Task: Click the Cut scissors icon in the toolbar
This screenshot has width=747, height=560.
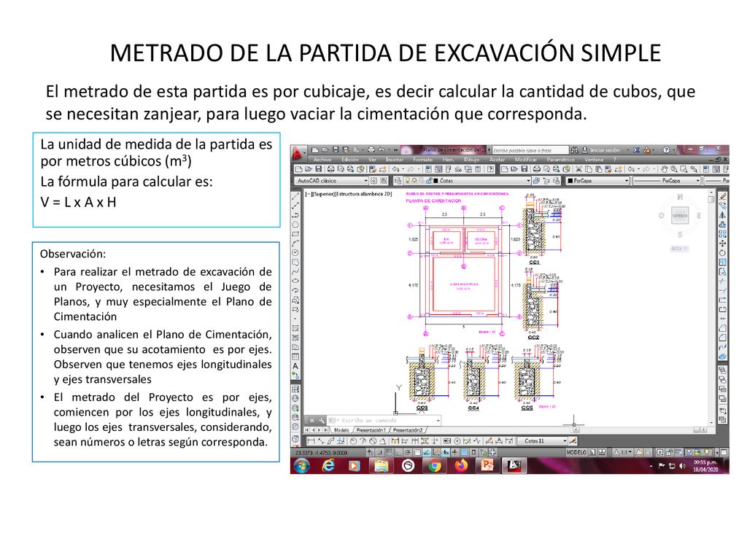Action: tap(578, 169)
